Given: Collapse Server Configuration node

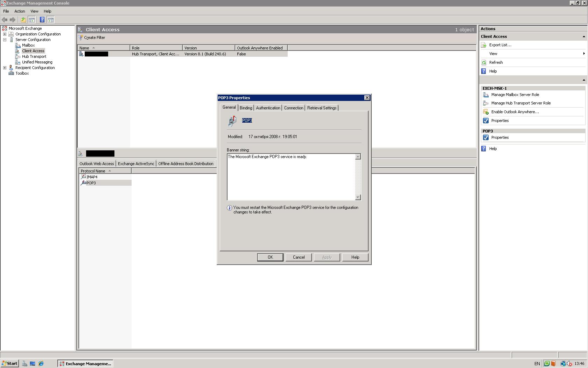Looking at the screenshot, I should (5, 40).
